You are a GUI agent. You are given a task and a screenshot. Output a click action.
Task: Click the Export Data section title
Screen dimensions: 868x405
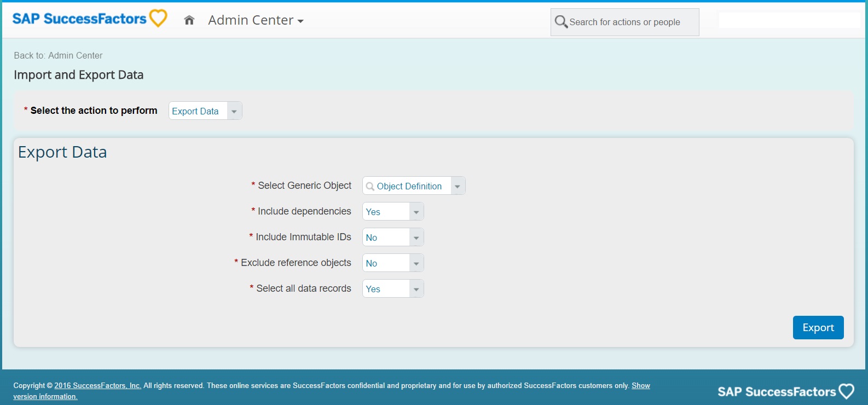pos(62,152)
